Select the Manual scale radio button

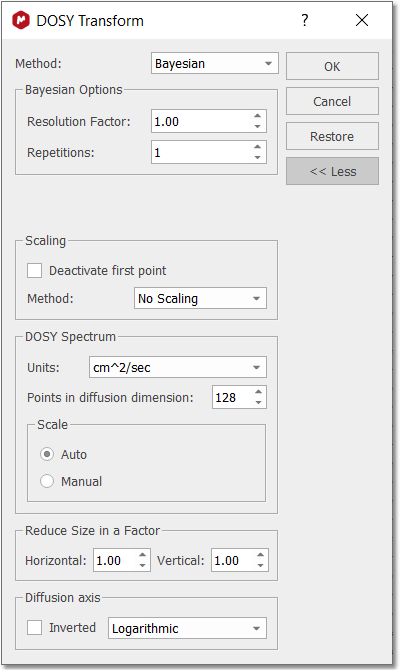pyautogui.click(x=47, y=481)
